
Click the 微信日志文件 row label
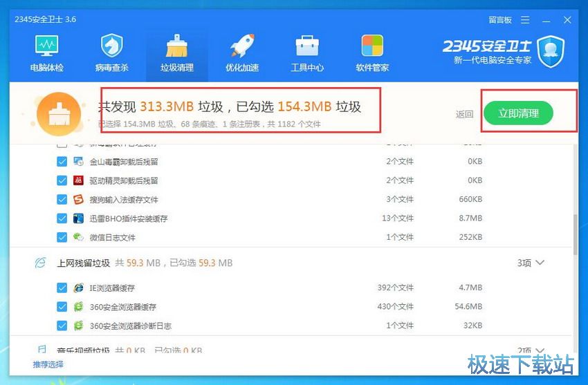tap(112, 238)
